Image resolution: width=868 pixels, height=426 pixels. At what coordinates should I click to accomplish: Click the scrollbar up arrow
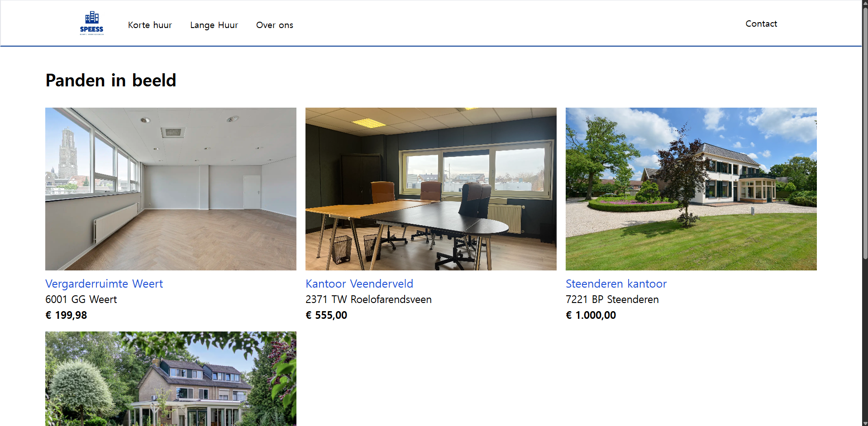pos(865,3)
